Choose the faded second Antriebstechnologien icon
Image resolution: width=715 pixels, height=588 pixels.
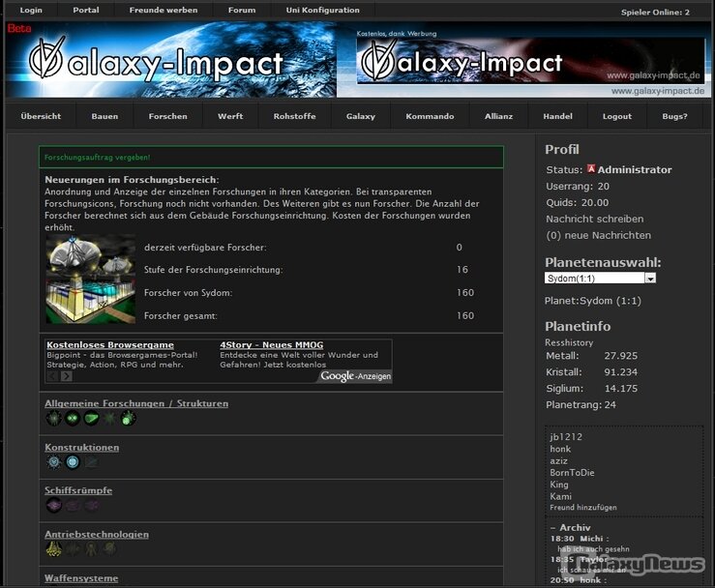72,548
